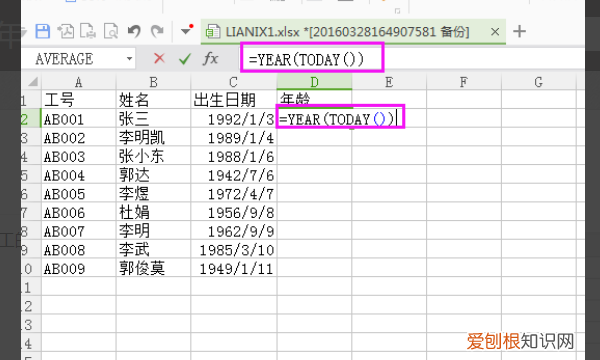Click cell AB007
600x360 pixels.
coord(78,231)
